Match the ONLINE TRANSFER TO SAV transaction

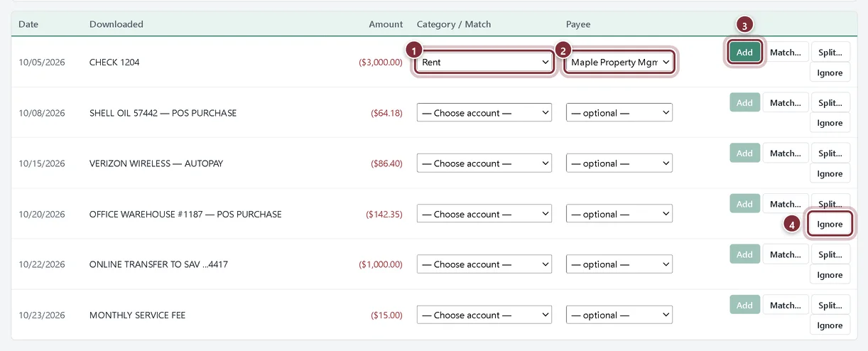tap(786, 254)
